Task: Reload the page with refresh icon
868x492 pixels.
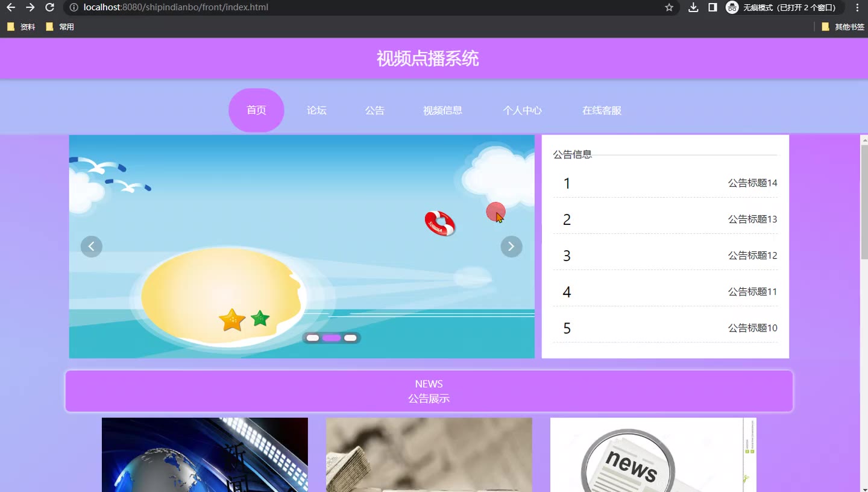Action: point(50,7)
